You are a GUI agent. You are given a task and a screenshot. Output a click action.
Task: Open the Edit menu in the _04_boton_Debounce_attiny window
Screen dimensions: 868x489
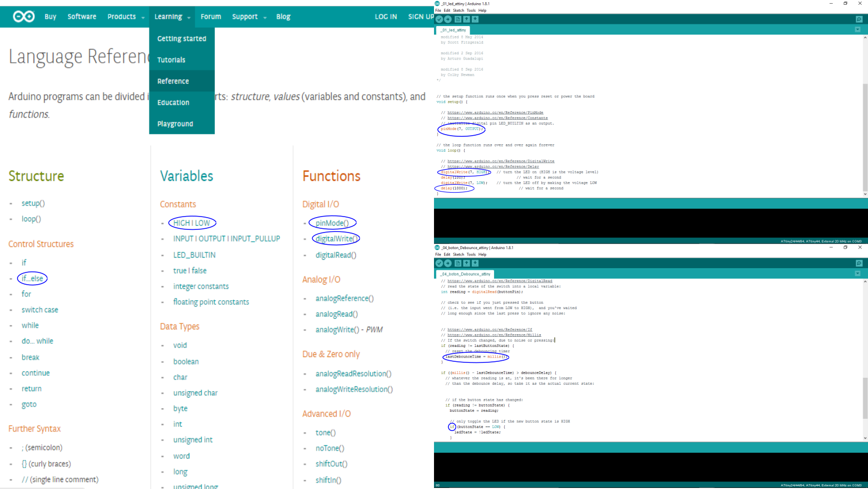[447, 255]
